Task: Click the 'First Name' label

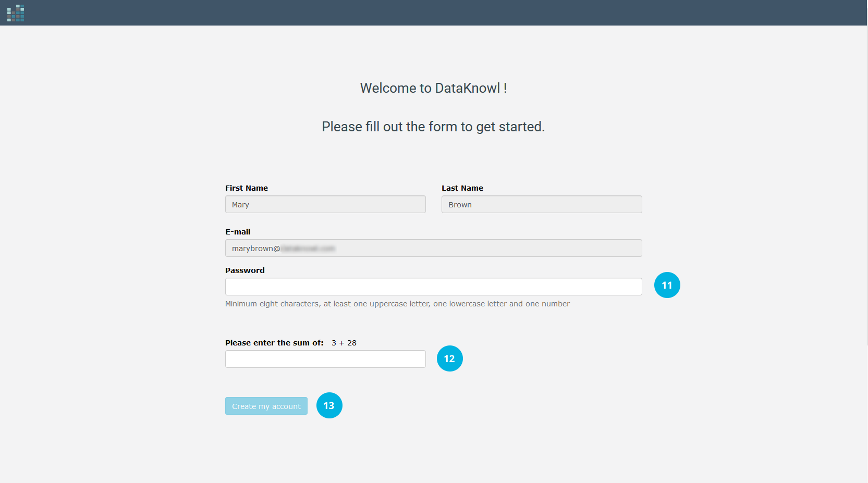Action: tap(247, 188)
